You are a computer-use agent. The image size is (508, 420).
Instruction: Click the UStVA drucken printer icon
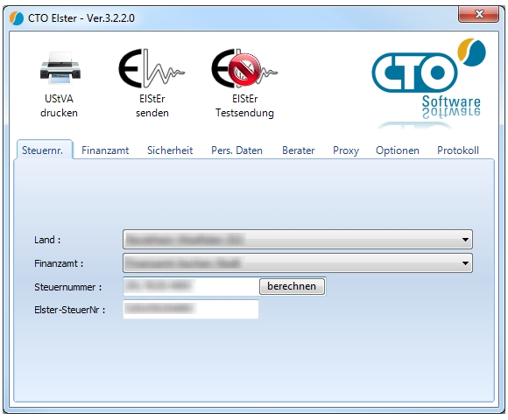(60, 68)
